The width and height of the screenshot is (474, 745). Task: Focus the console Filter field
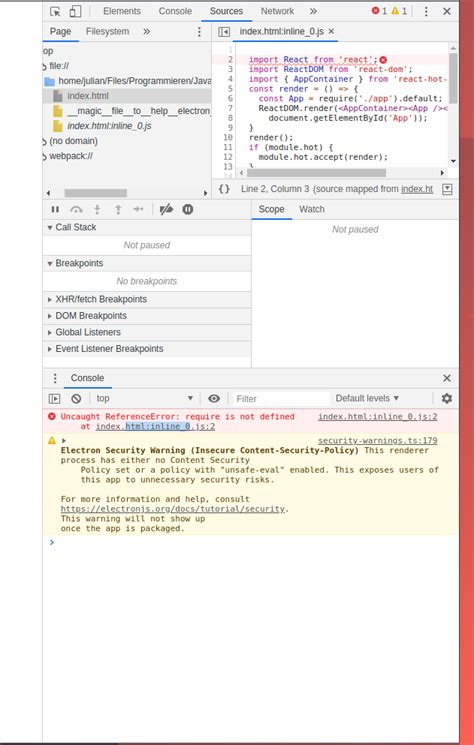coord(281,399)
